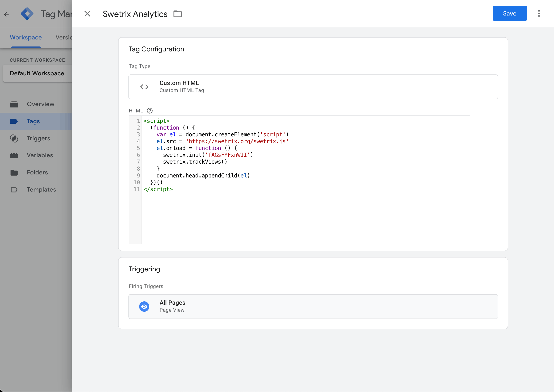Viewport: 554px width, 392px height.
Task: Open the All Pages firing trigger
Action: (x=313, y=306)
